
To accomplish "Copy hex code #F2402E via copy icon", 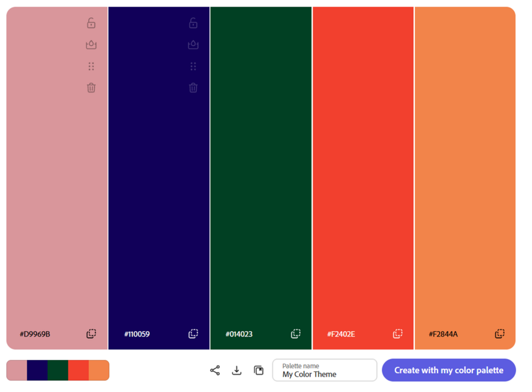I will 398,334.
